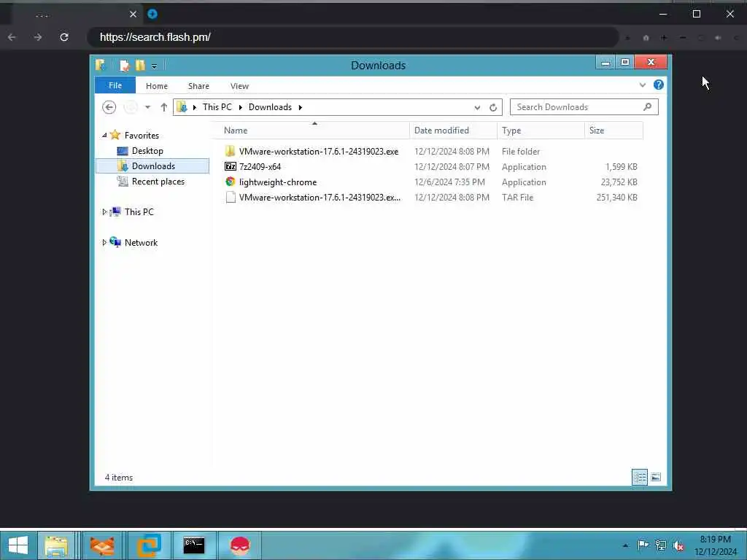The width and height of the screenshot is (747, 560).
Task: Click This PC in the breadcrumb path
Action: [217, 107]
